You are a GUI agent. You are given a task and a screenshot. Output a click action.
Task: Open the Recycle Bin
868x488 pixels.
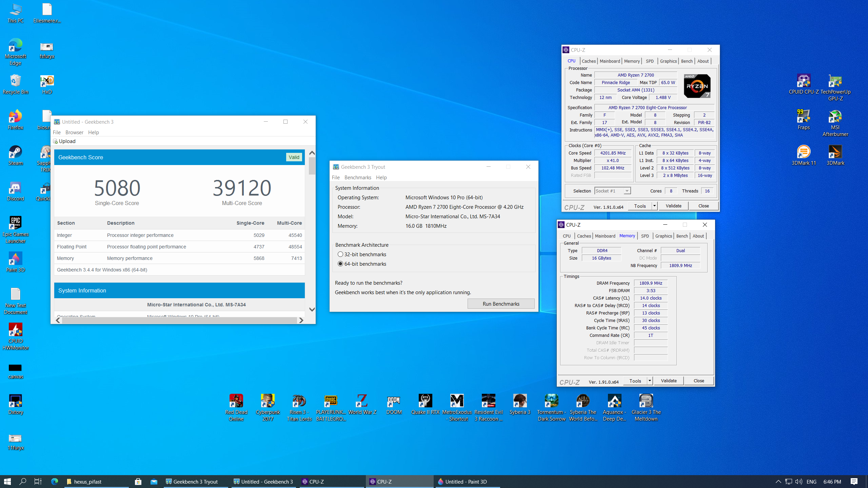coord(15,84)
